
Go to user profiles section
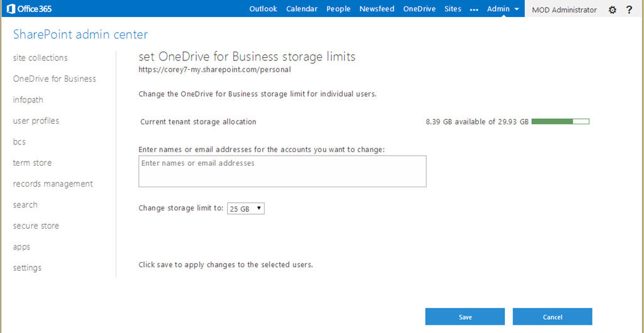tap(36, 121)
